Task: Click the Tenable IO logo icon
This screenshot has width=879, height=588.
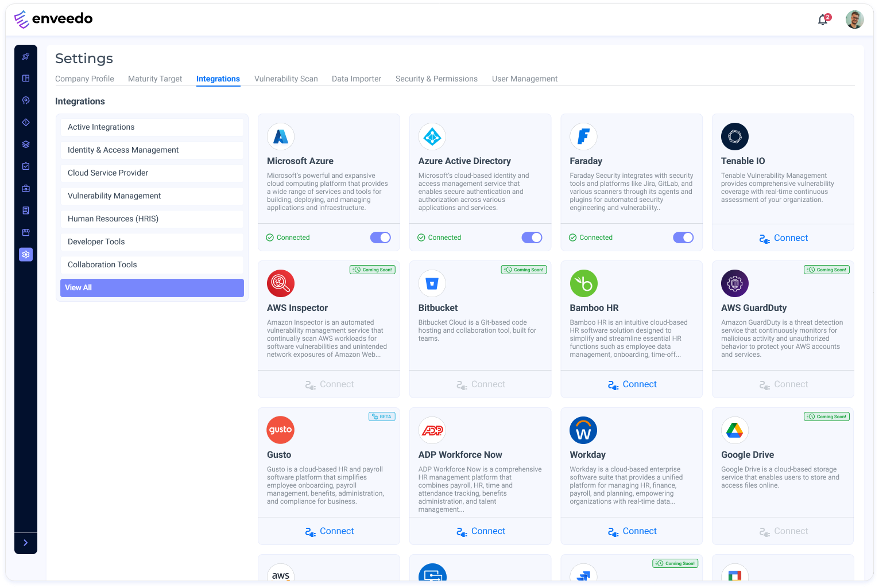Action: click(735, 137)
